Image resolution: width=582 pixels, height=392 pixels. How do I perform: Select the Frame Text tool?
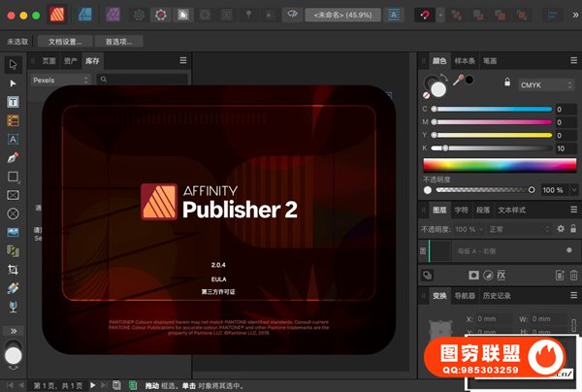coord(14,102)
